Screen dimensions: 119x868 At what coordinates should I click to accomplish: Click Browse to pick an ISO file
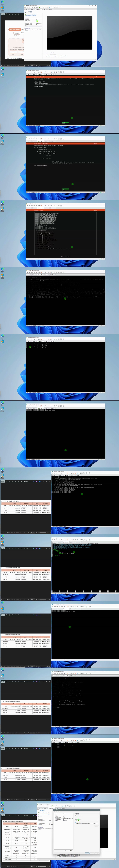[x=95, y=824]
